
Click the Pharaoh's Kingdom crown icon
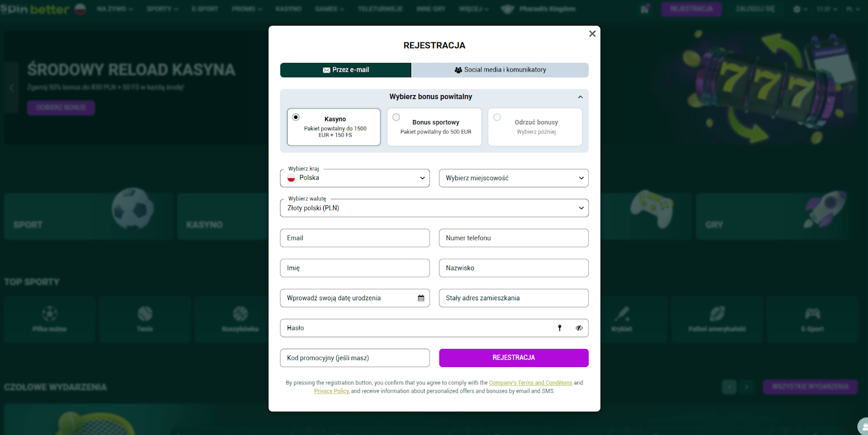tap(507, 9)
